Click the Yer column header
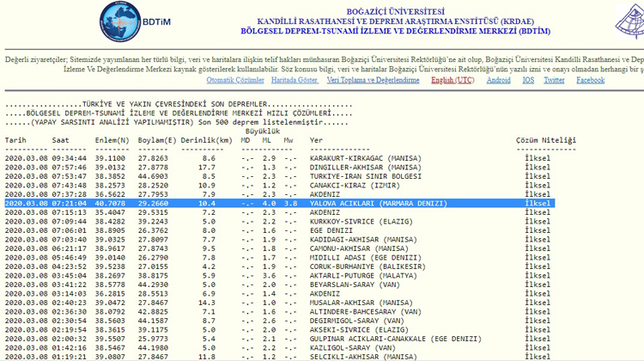Screen dimensions: 644x361 pos(316,140)
